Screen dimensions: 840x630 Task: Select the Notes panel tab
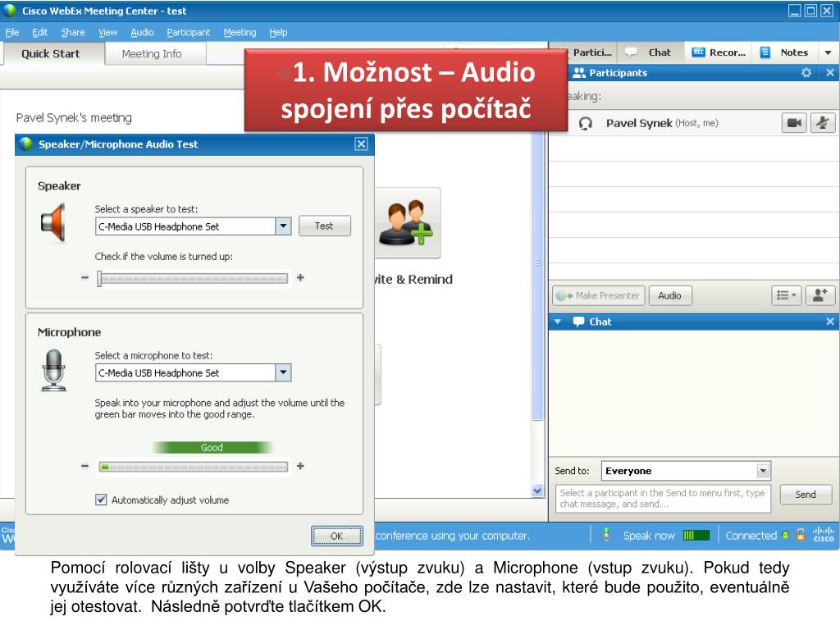[x=785, y=52]
